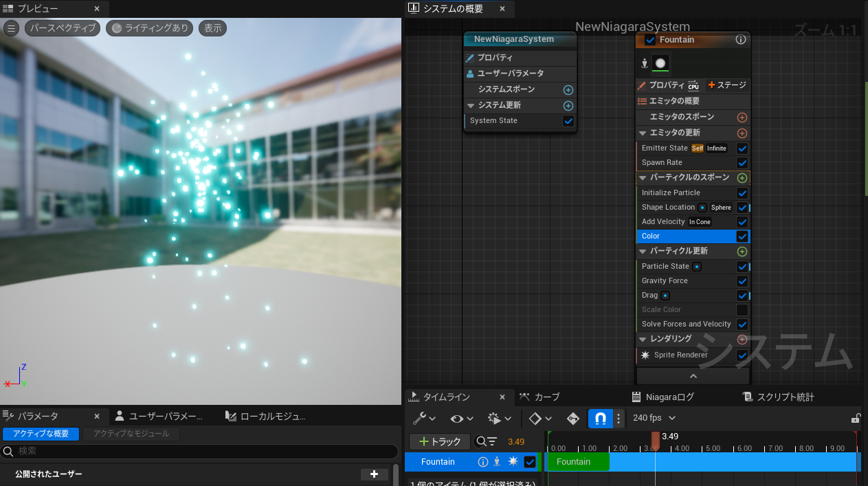The image size is (868, 486).
Task: Collapse the Particle Update section
Action: tap(643, 252)
